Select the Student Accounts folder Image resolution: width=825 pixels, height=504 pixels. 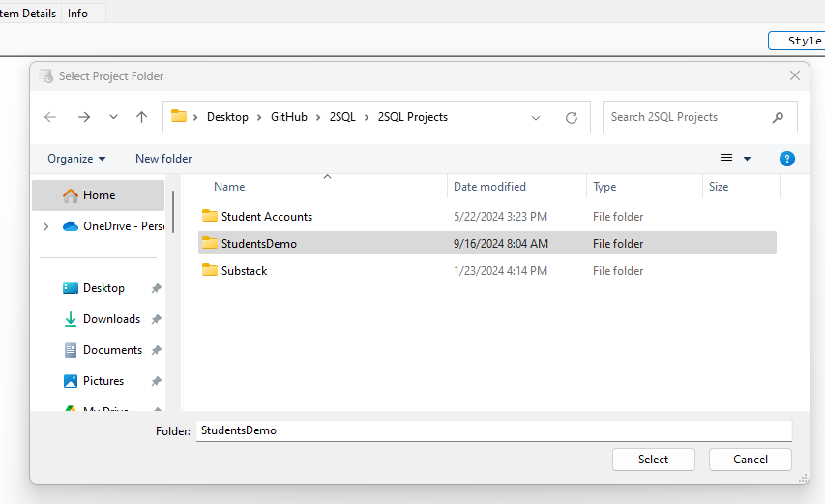pos(266,217)
